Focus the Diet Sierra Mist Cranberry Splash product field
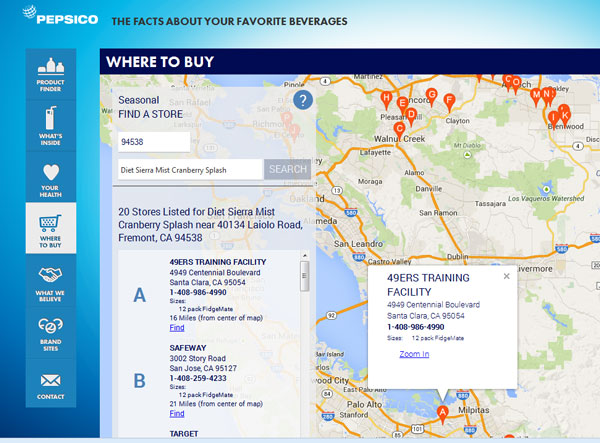 tap(190, 169)
